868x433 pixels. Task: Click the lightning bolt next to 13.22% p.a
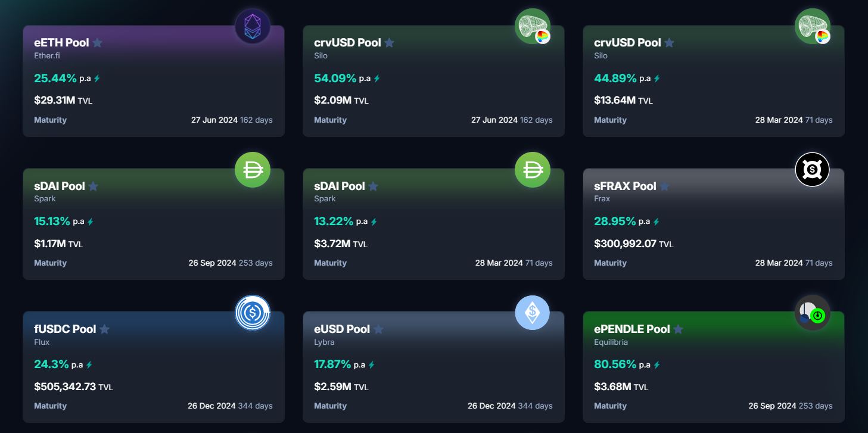pyautogui.click(x=374, y=222)
